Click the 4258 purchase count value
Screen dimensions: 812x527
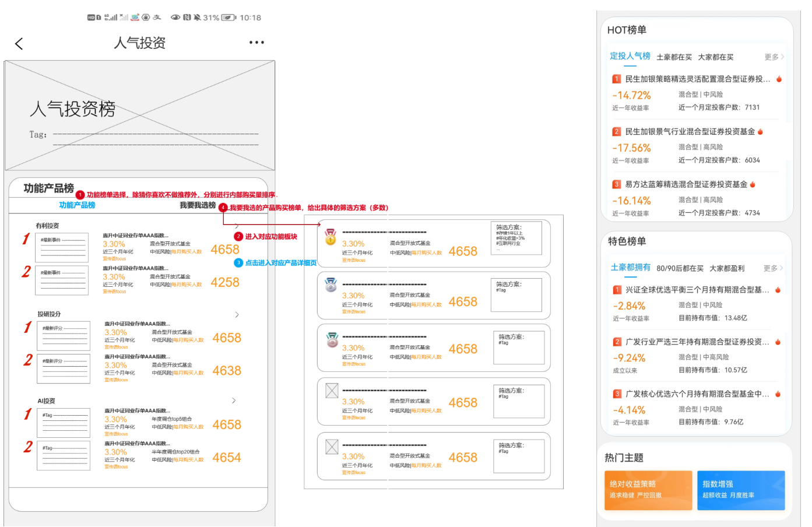tap(225, 282)
